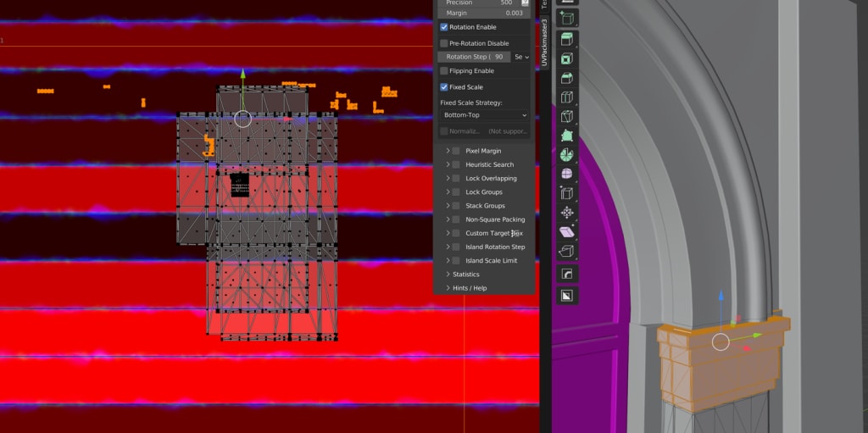868x433 pixels.
Task: Select the Shear tool
Action: tap(567, 232)
